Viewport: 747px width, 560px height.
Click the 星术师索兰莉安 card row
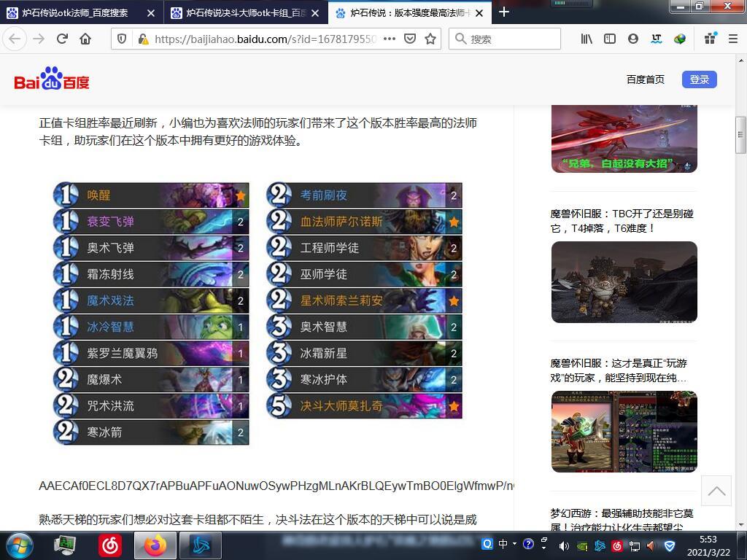365,300
